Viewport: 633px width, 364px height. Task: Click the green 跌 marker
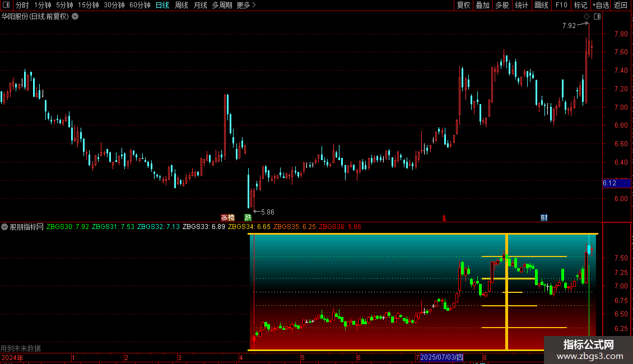pos(248,217)
